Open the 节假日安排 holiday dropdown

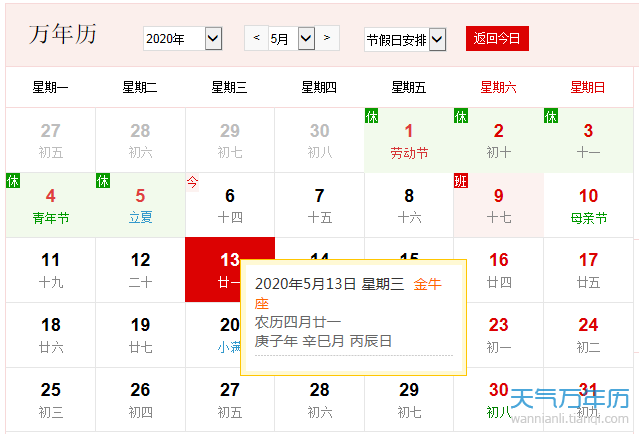[x=405, y=40]
